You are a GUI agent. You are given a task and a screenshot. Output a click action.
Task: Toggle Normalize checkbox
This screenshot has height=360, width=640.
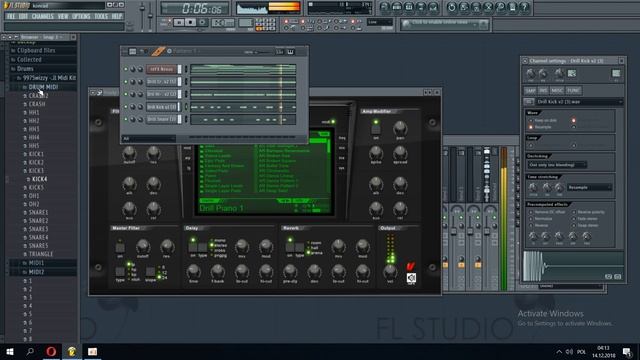click(531, 219)
